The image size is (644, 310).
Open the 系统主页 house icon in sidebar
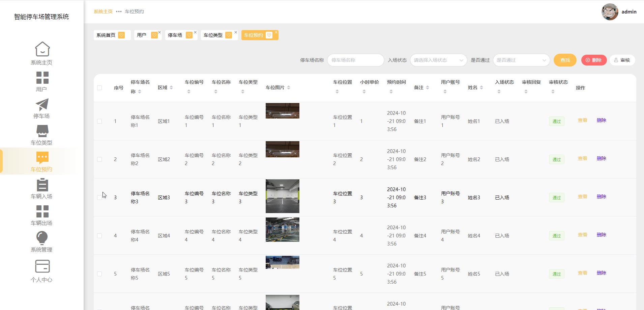tap(42, 49)
